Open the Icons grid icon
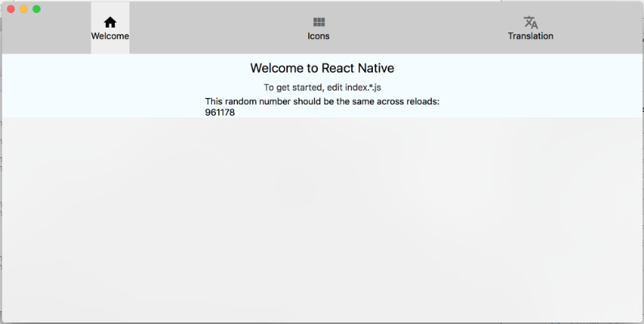The width and height of the screenshot is (644, 324). [x=319, y=22]
